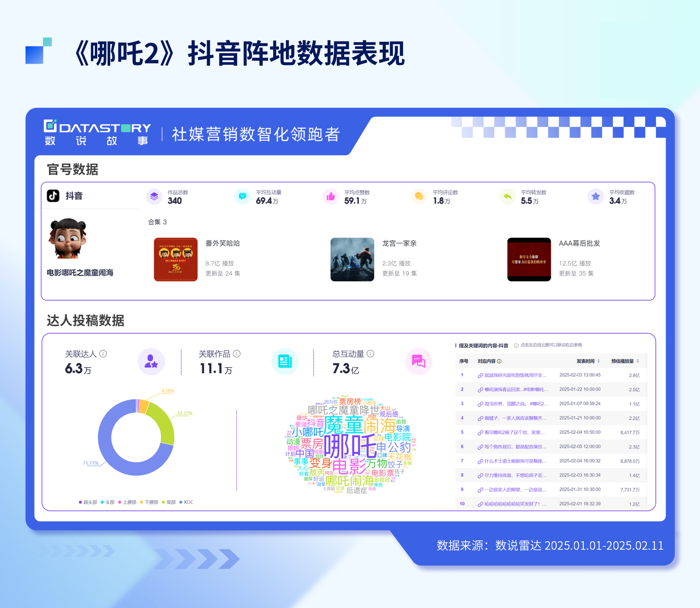Image resolution: width=700 pixels, height=608 pixels.
Task: Click 更新至 24 集 text
Action: (x=223, y=273)
